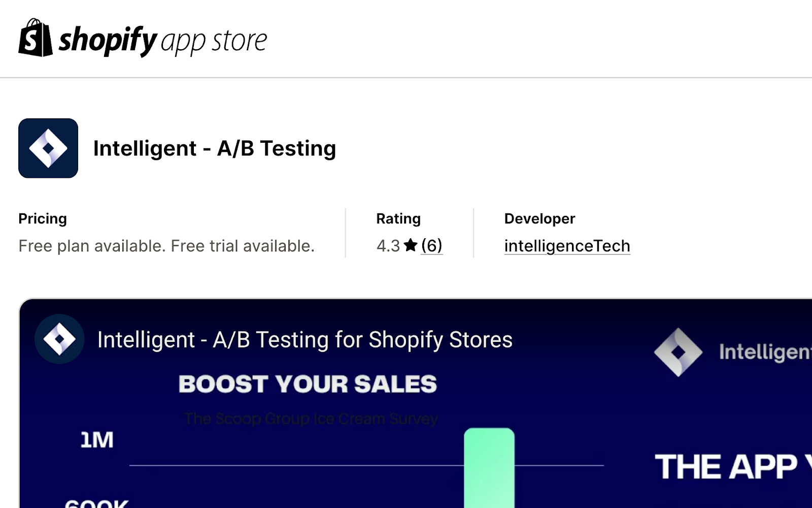
Task: Click the video channel avatar icon
Action: pos(59,339)
